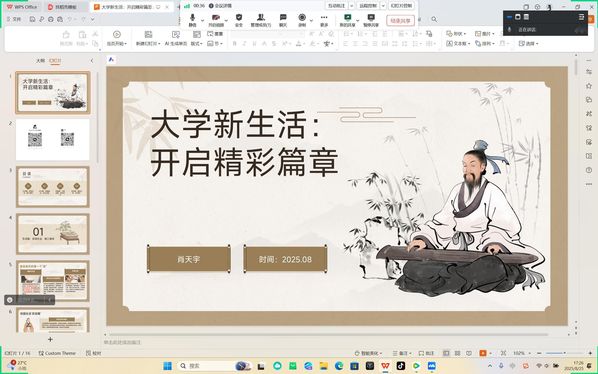Collapse the slide thumbnail panel chevron

click(92, 61)
